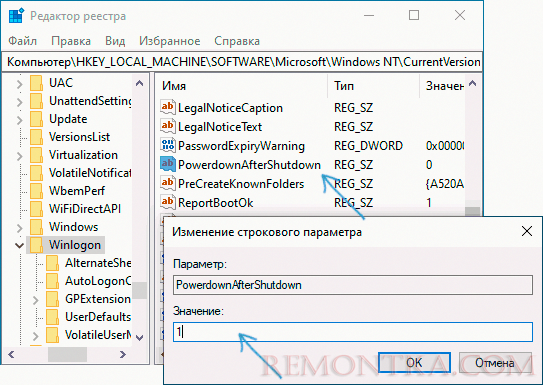Open the Вид menu

115,41
